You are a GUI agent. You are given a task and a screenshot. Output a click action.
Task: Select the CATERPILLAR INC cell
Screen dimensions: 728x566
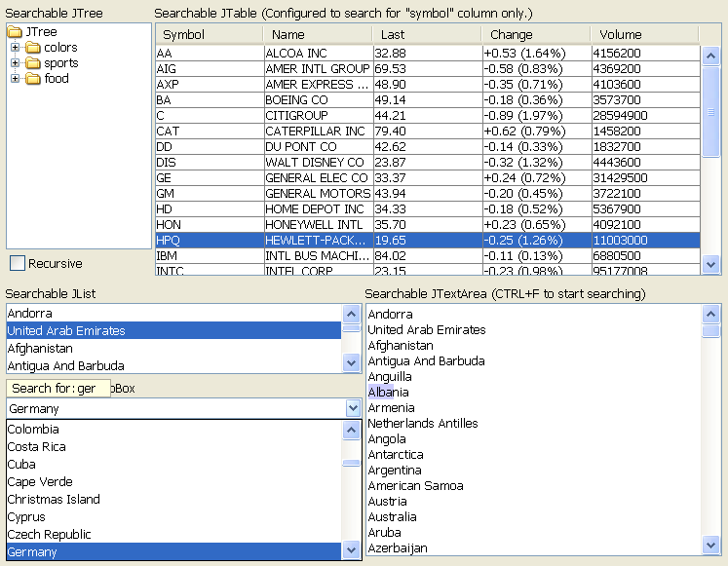319,131
